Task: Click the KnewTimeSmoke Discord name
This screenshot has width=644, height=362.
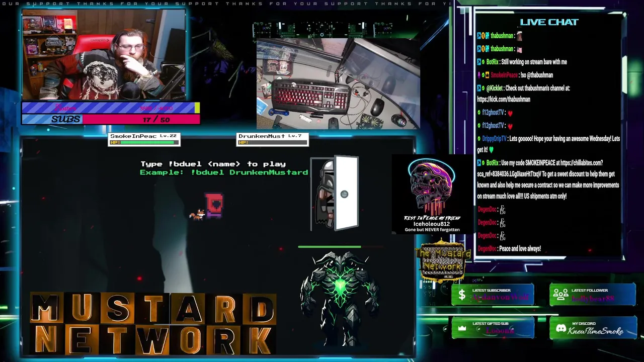Action: [596, 331]
